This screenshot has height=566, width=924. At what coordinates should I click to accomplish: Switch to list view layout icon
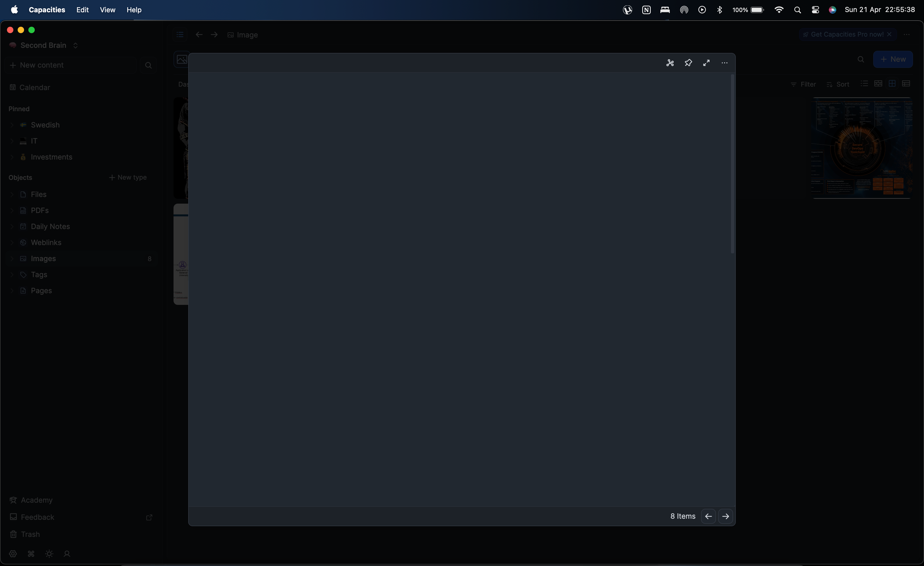tap(864, 84)
